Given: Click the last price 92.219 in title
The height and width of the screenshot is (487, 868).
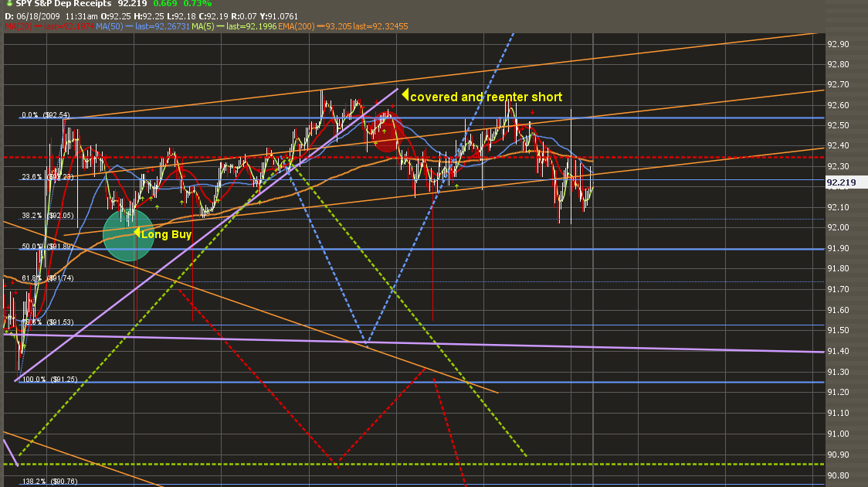Looking at the screenshot, I should (132, 4).
